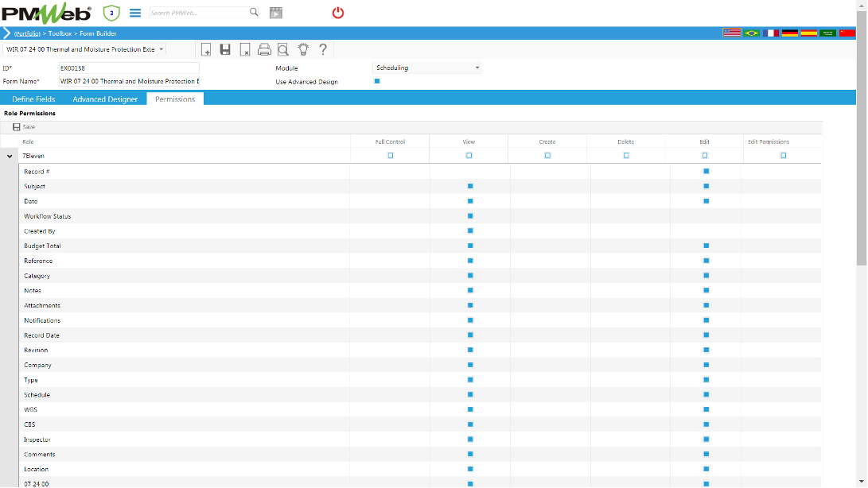This screenshot has height=488, width=868.
Task: Click the Full Control column header
Action: pyautogui.click(x=391, y=141)
